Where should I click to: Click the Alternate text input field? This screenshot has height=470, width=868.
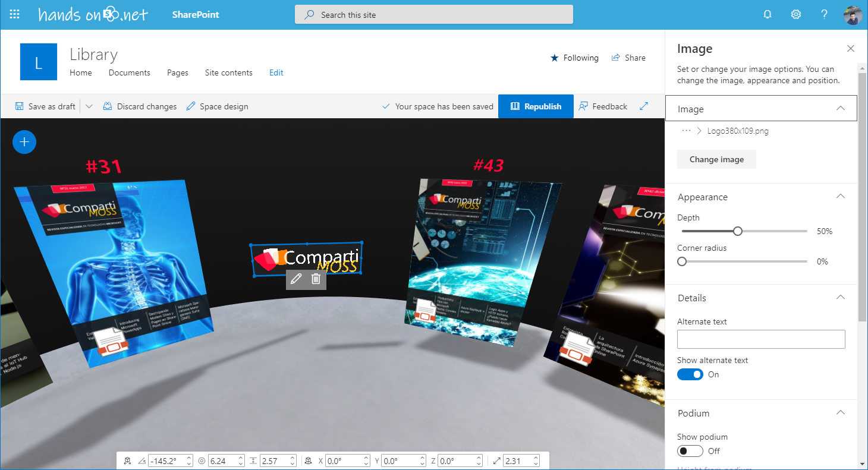pyautogui.click(x=761, y=339)
